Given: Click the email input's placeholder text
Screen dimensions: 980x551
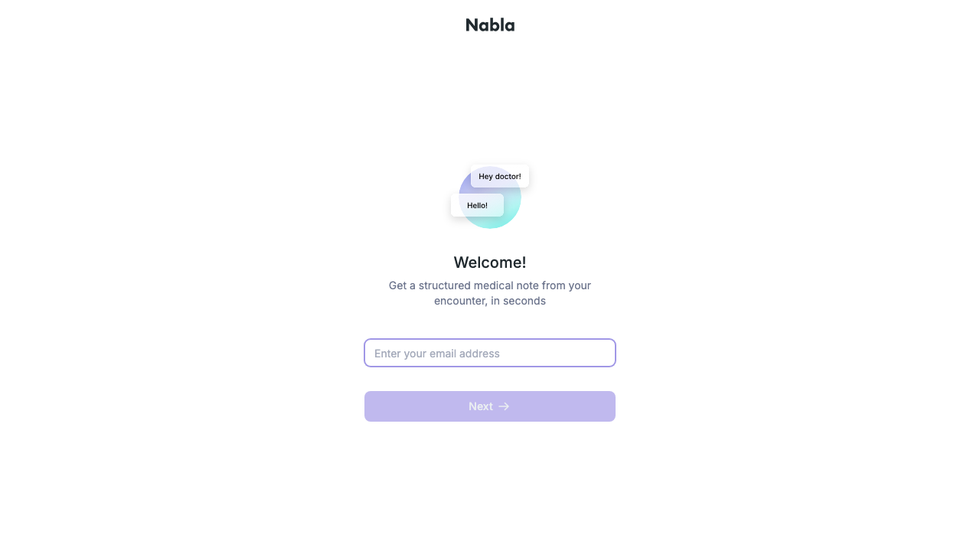Looking at the screenshot, I should coord(436,353).
